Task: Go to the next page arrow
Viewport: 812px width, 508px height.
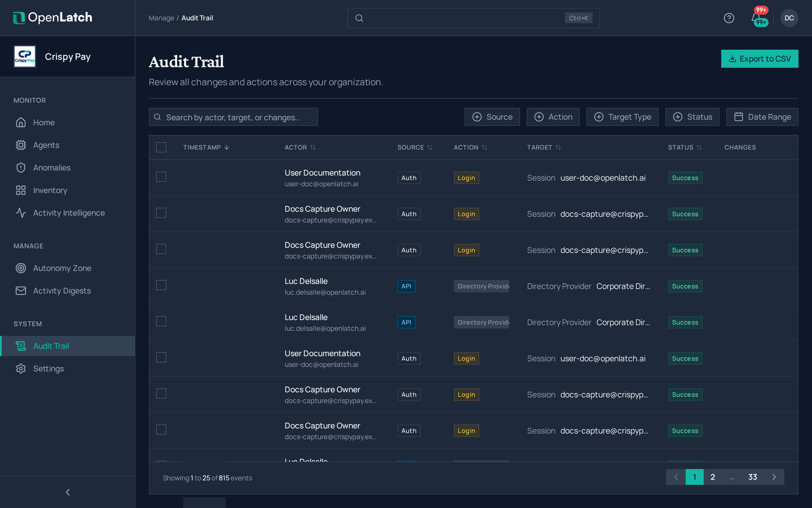Action: coord(774,477)
